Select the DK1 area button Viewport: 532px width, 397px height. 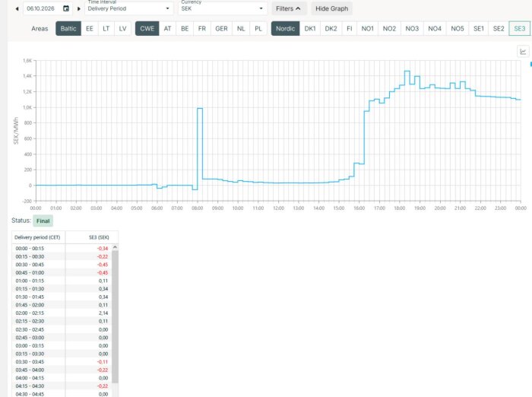(310, 29)
